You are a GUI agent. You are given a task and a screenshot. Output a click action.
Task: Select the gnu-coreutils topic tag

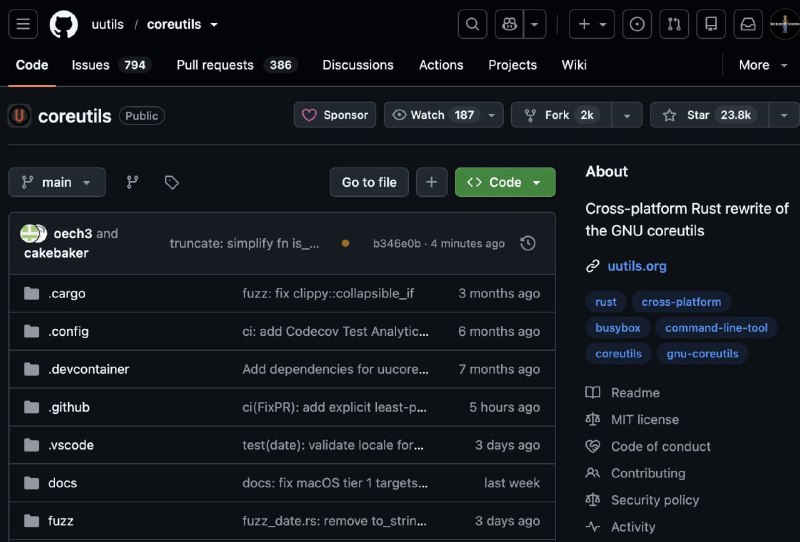(x=702, y=354)
